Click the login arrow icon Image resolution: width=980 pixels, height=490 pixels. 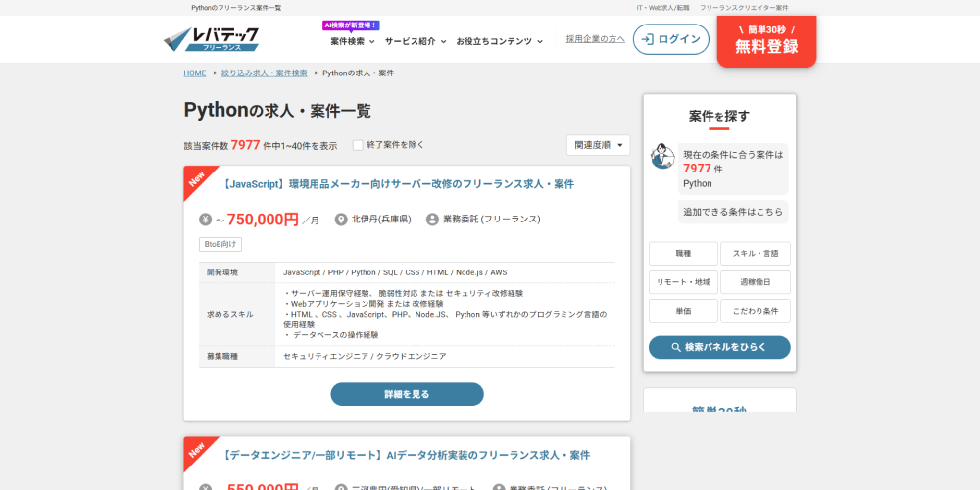pyautogui.click(x=648, y=39)
